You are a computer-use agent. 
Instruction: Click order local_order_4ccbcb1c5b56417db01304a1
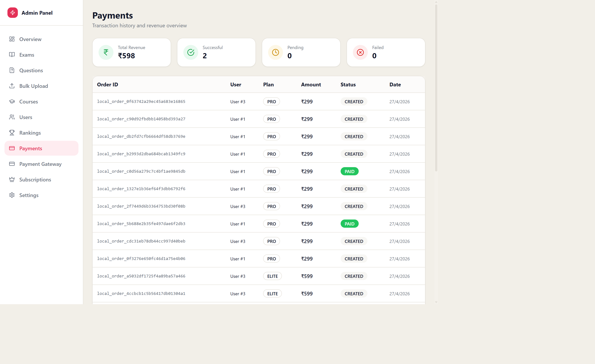141,294
